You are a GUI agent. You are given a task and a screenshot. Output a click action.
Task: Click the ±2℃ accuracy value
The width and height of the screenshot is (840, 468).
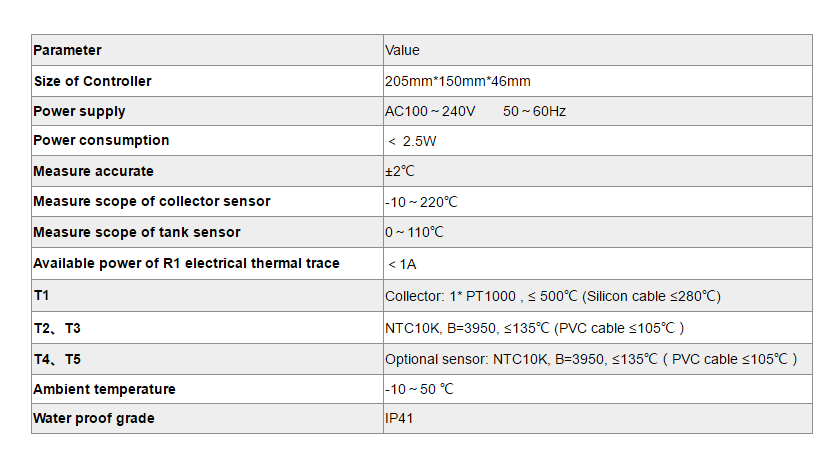coord(400,171)
